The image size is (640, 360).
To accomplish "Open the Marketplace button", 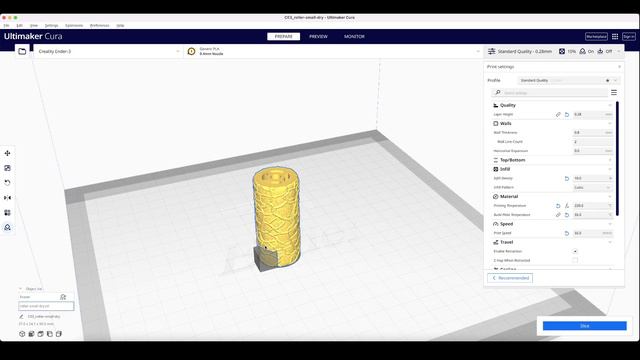I will [596, 37].
